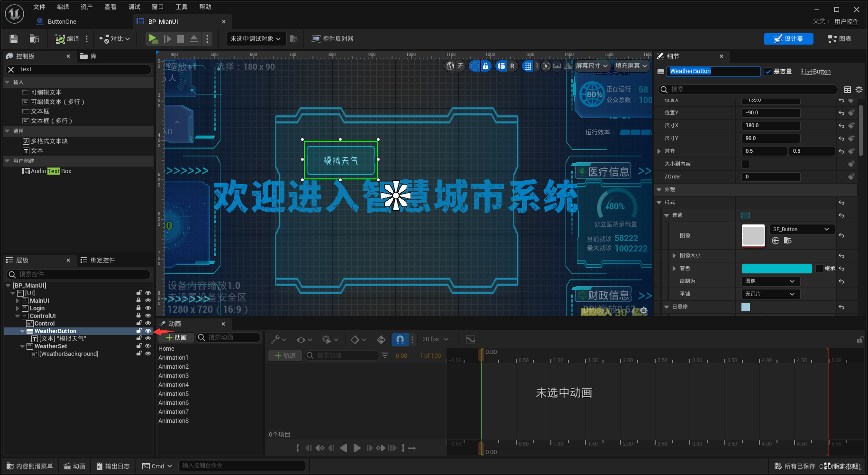
Task: Click the sequencer play forward button
Action: point(357,448)
